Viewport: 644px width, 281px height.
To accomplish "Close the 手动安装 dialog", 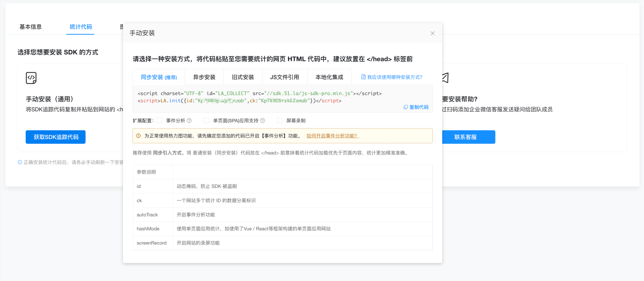I will [x=432, y=33].
